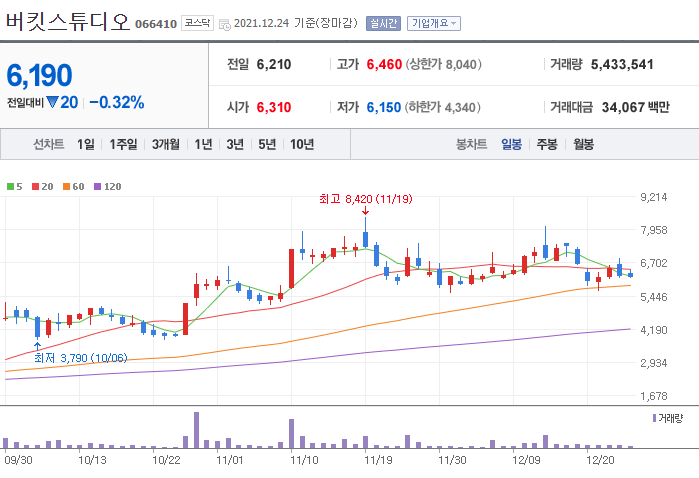This screenshot has height=478, width=699.
Task: Click the purple 거래량 volume legend
Action: (x=667, y=418)
